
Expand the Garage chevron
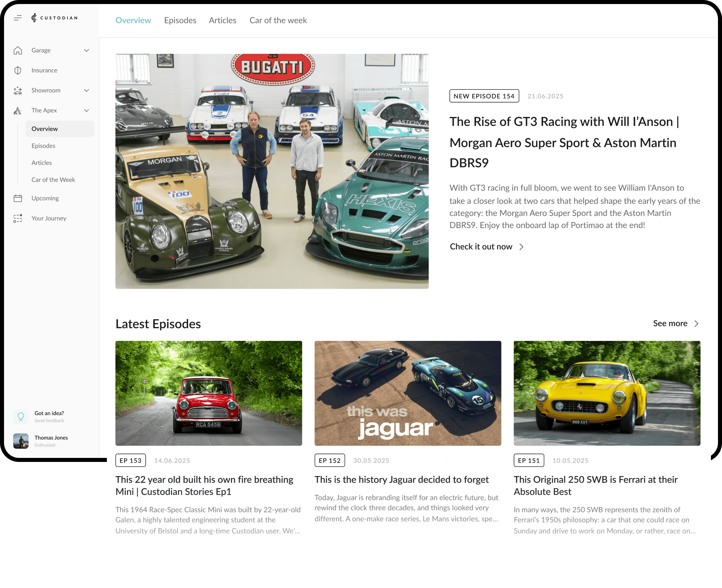point(87,50)
